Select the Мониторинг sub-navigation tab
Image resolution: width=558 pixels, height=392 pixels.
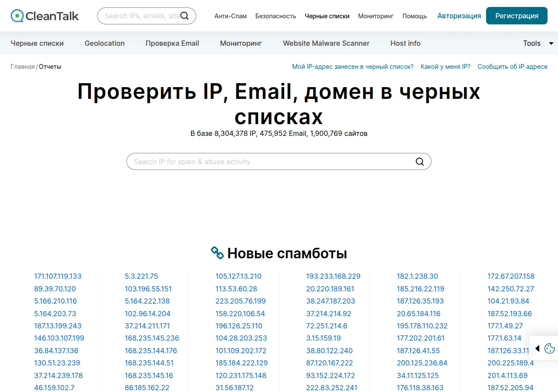(241, 43)
